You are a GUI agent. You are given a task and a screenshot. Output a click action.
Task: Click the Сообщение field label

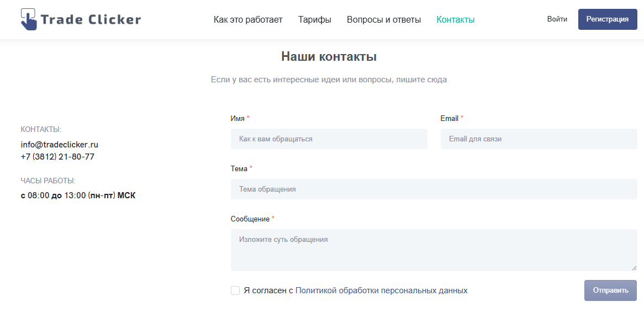tap(250, 219)
